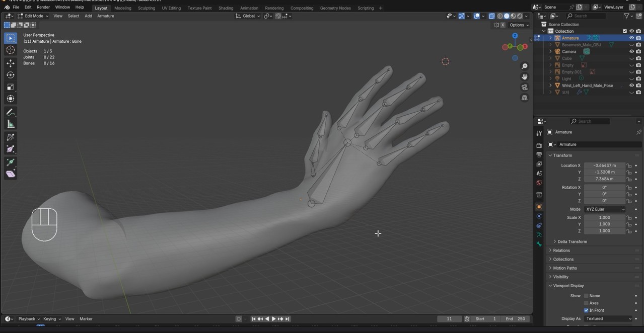
Task: Click the Options button in the viewport header
Action: [x=518, y=25]
